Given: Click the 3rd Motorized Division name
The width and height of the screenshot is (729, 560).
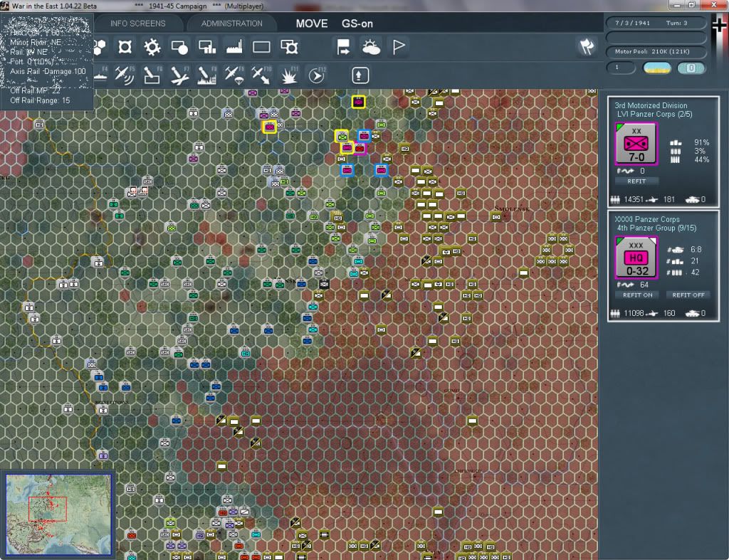Looking at the screenshot, I should 651,105.
